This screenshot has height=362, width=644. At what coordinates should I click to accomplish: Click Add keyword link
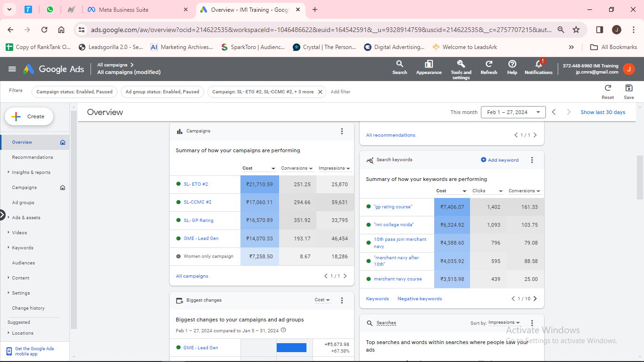(x=500, y=160)
